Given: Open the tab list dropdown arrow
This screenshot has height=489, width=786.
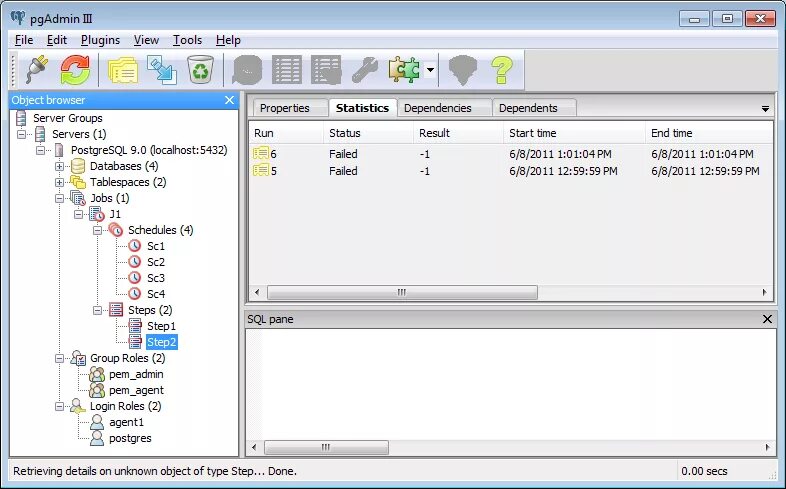Looking at the screenshot, I should point(765,108).
